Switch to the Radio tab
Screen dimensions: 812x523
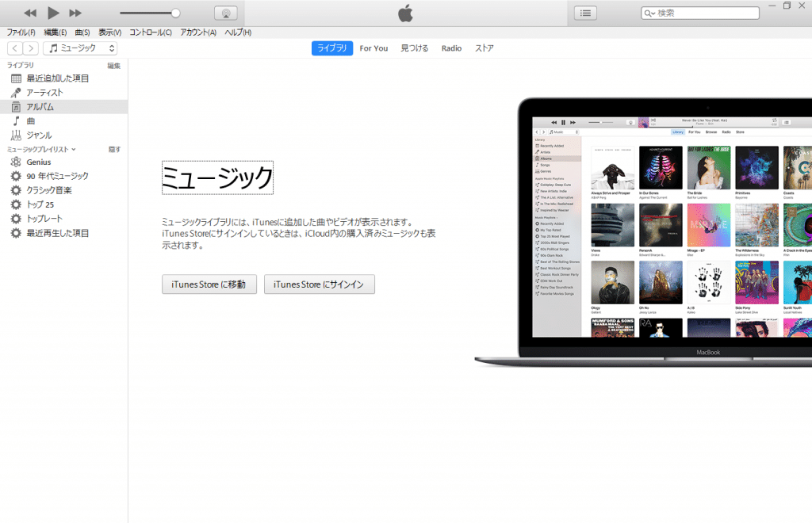[451, 48]
